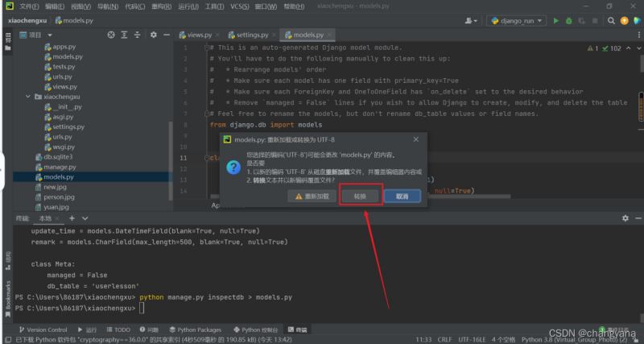Click the green Run button
The height and width of the screenshot is (344, 644).
[555, 20]
